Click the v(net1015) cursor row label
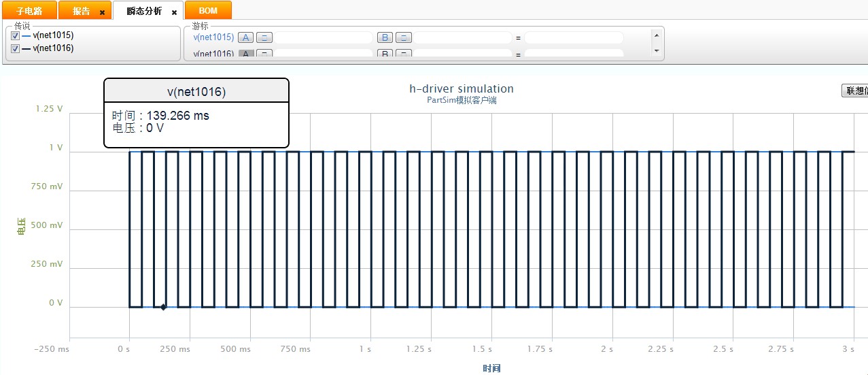868x375 pixels. pos(213,37)
